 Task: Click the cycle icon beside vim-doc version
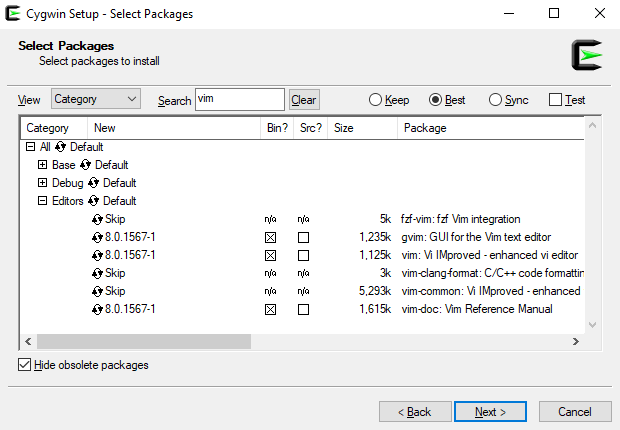(97, 309)
